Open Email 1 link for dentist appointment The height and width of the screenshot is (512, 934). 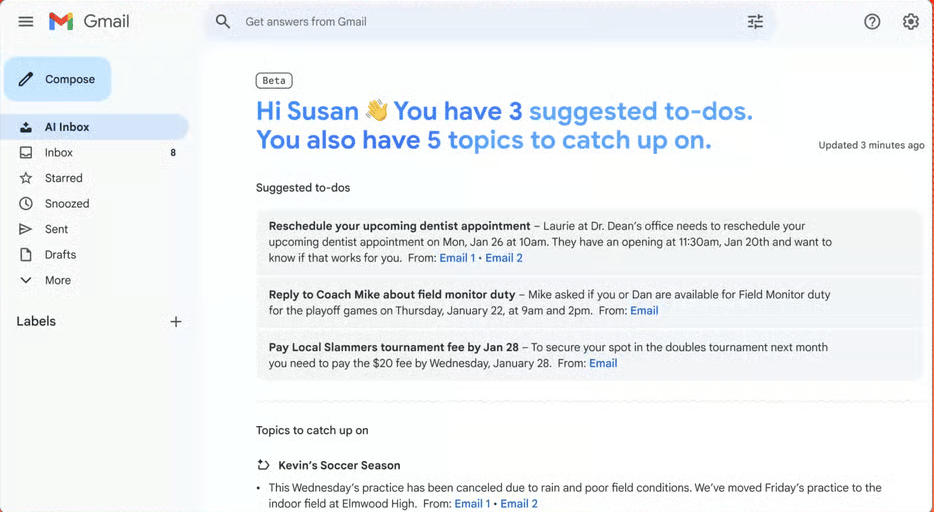(457, 258)
